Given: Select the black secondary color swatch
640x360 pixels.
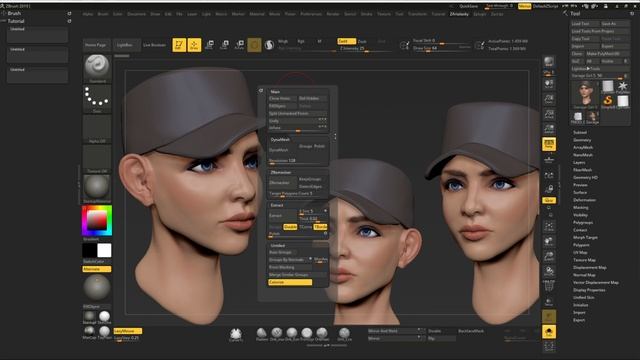Looking at the screenshot, I should pyautogui.click(x=90, y=251).
